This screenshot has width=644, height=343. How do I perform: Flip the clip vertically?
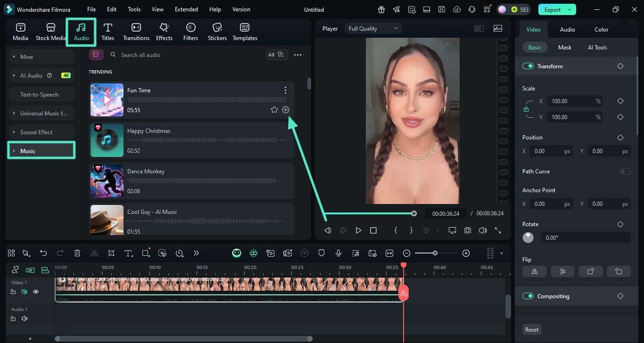(563, 271)
